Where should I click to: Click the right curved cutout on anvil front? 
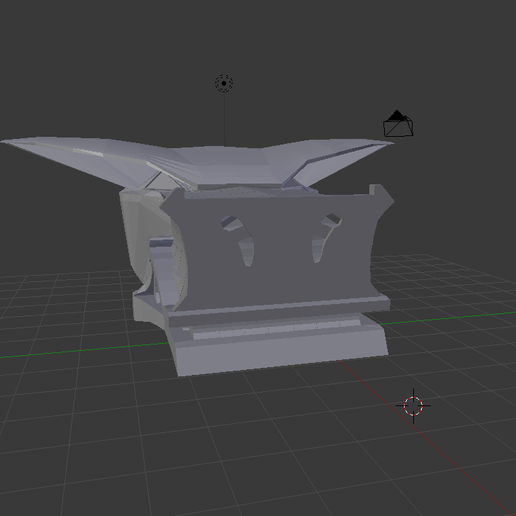point(325,237)
